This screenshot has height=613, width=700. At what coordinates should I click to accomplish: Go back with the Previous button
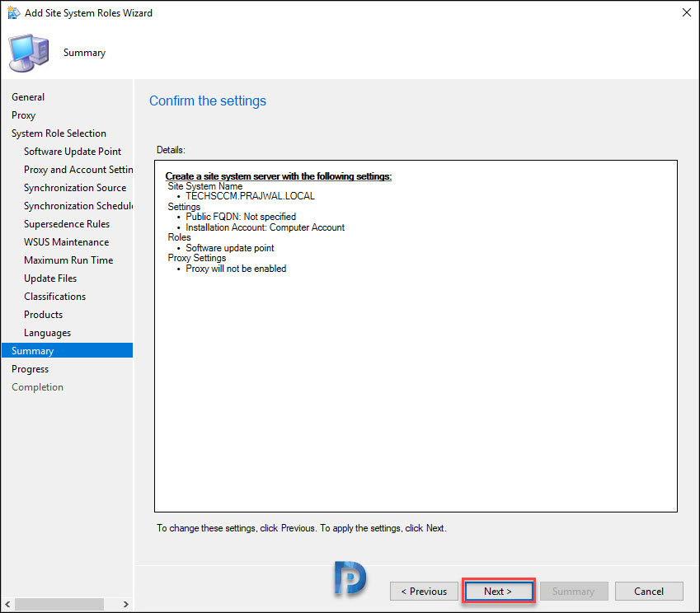tap(424, 591)
